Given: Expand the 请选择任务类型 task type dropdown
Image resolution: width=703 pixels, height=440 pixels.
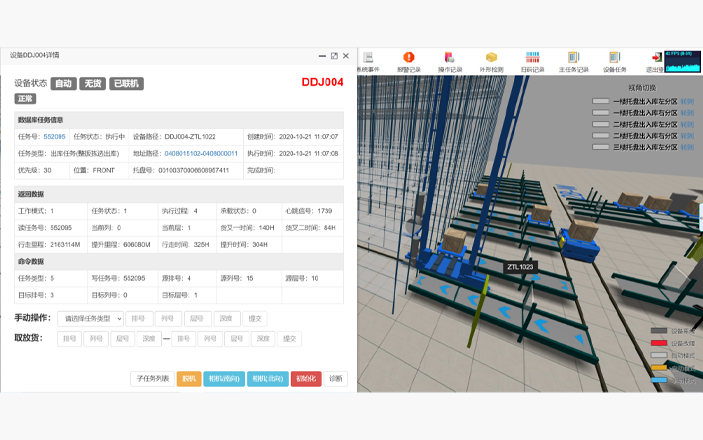Looking at the screenshot, I should 89,318.
